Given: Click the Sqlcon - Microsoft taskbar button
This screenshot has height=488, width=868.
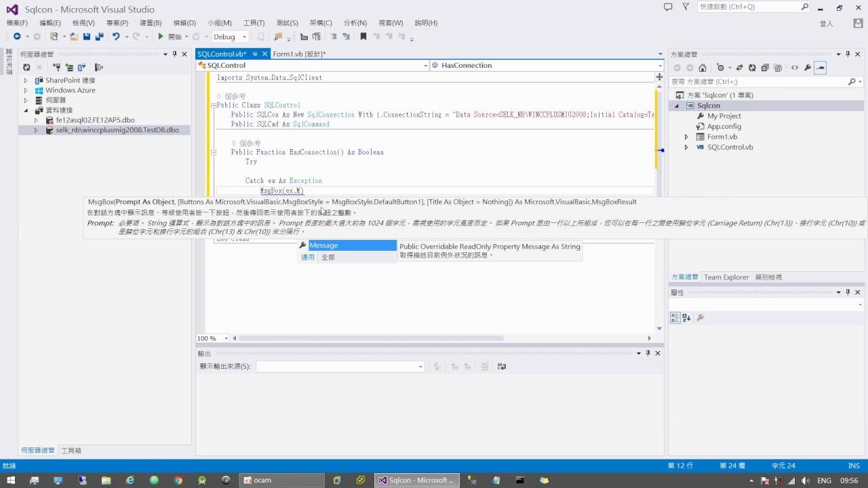Looking at the screenshot, I should (416, 480).
